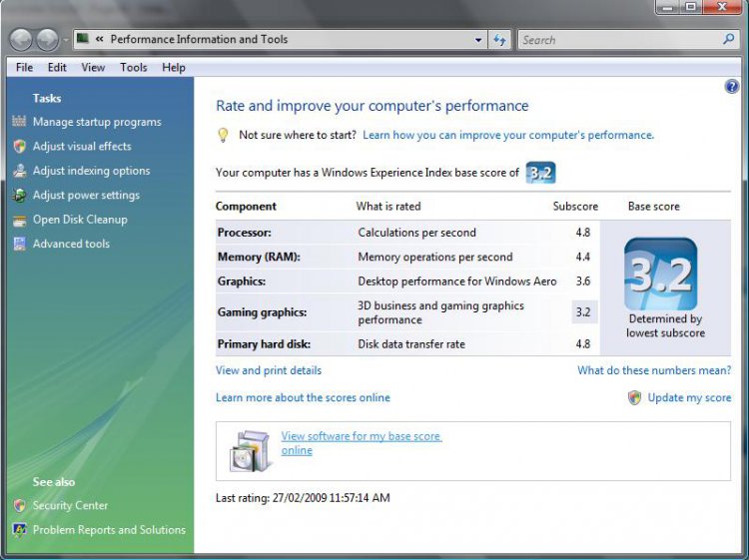Select Adjust visual effects link

tap(82, 146)
